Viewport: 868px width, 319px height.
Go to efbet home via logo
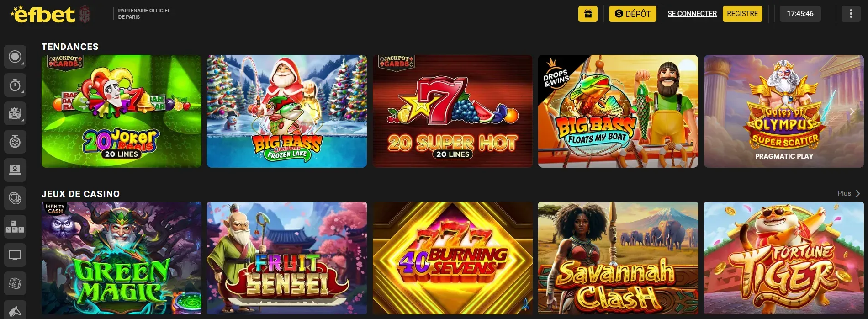[43, 14]
